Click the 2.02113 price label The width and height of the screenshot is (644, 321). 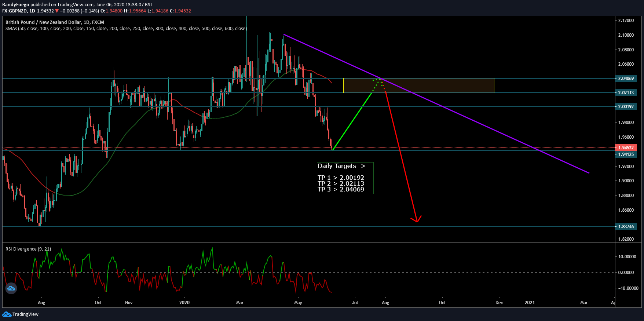coord(626,93)
